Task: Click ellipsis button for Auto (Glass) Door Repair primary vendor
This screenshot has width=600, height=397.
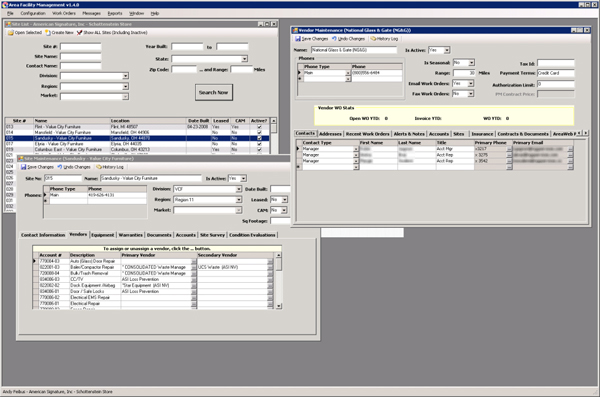Action: click(194, 261)
